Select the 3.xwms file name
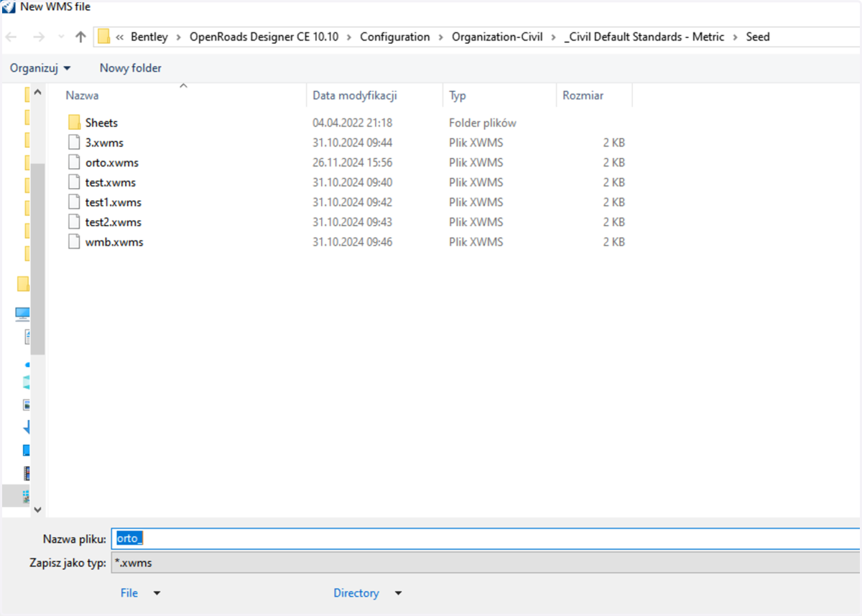The width and height of the screenshot is (862, 616). pos(104,143)
